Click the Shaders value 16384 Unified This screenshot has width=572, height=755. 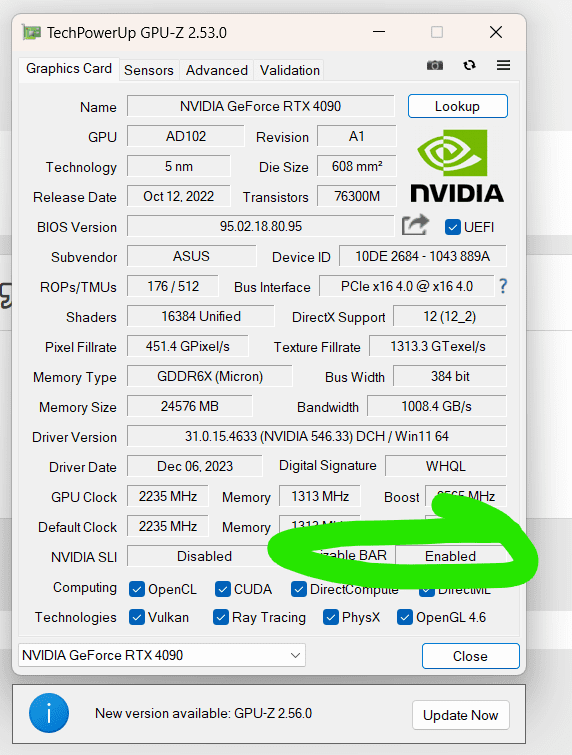(201, 316)
